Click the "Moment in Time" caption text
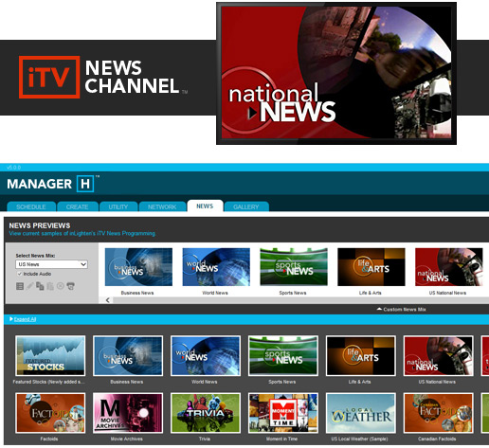 pyautogui.click(x=281, y=439)
